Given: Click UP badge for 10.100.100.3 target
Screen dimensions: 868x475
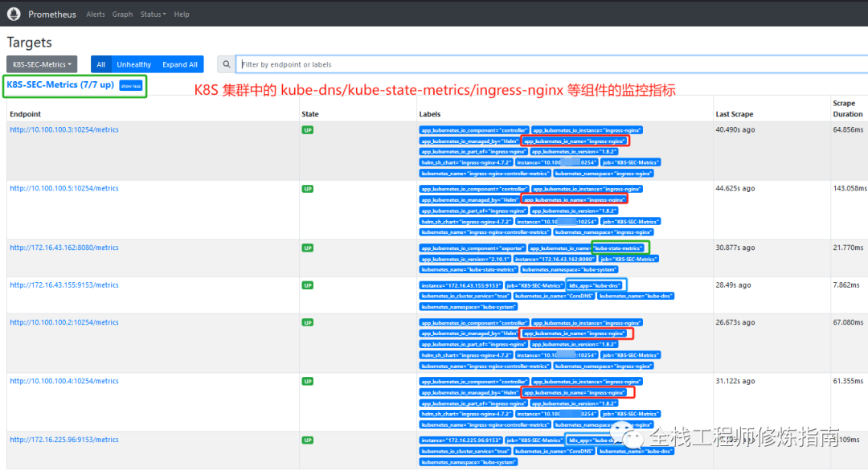Looking at the screenshot, I should [x=308, y=130].
